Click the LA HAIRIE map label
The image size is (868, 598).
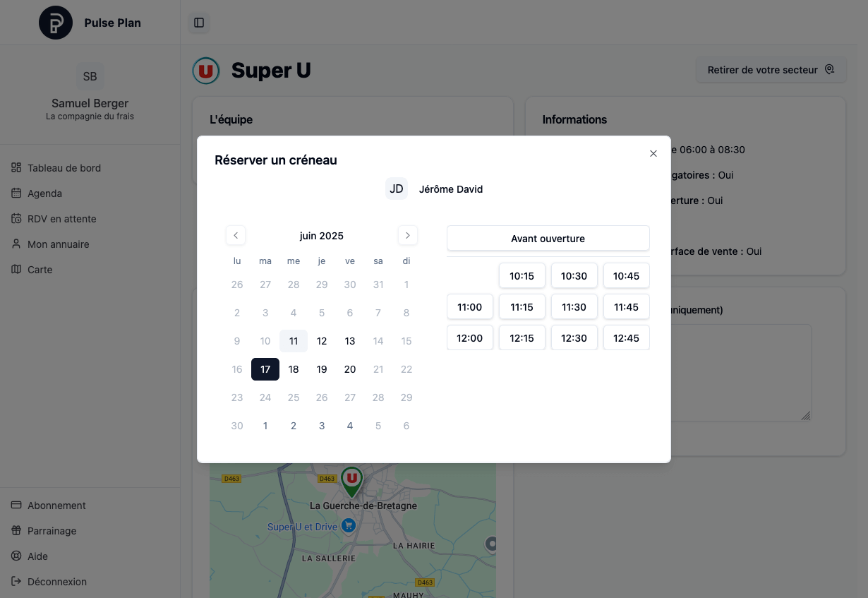pyautogui.click(x=414, y=546)
